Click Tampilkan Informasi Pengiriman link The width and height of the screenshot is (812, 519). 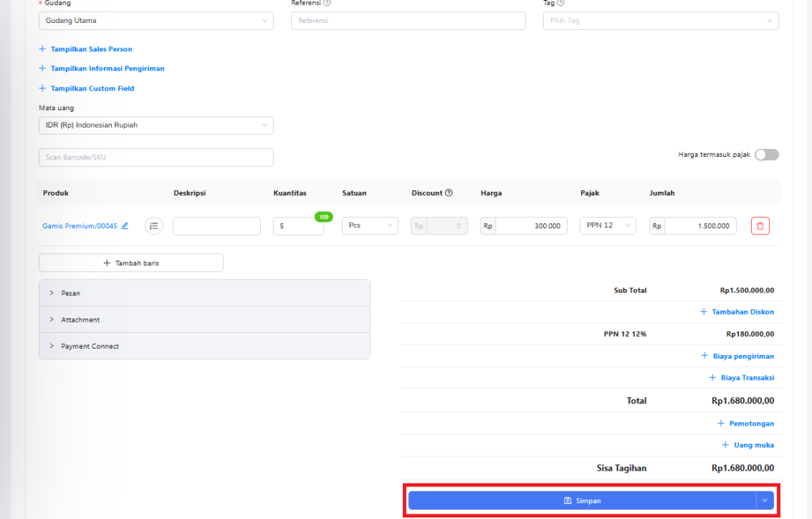tap(102, 68)
